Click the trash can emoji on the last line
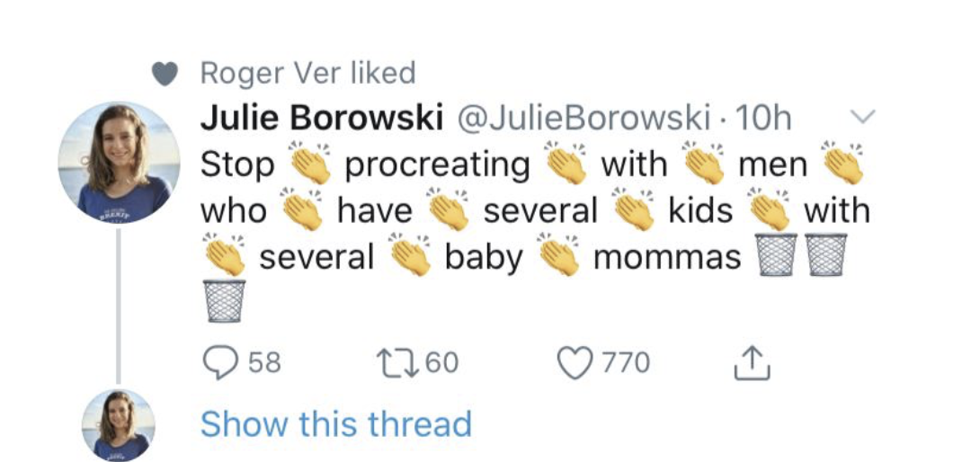Screen dimensions: 980x462 [x=224, y=300]
